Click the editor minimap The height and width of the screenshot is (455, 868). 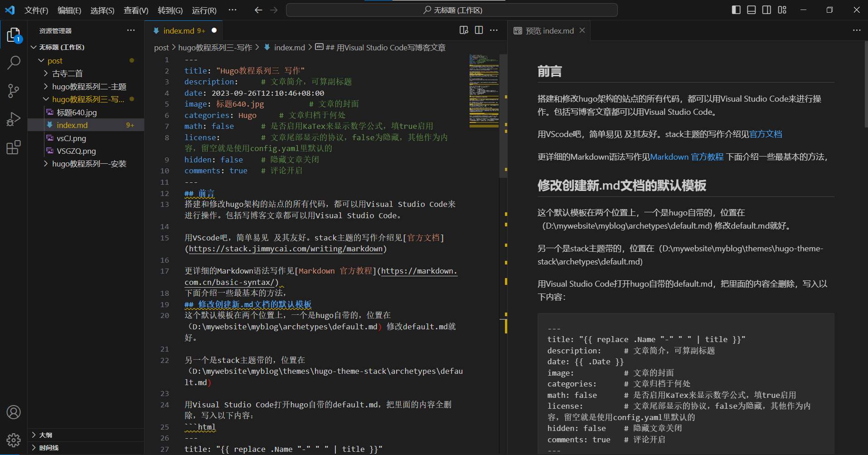(484, 91)
